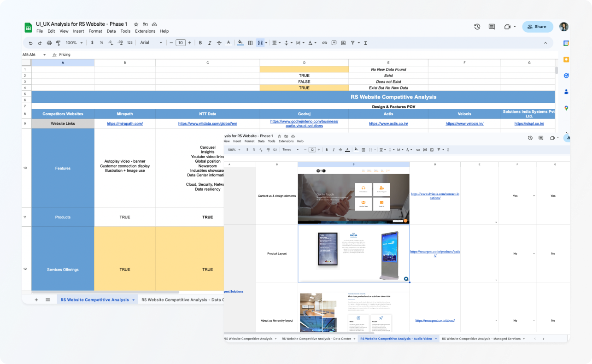Open Google Maps side panel
Image resolution: width=592 pixels, height=364 pixels.
point(566,108)
